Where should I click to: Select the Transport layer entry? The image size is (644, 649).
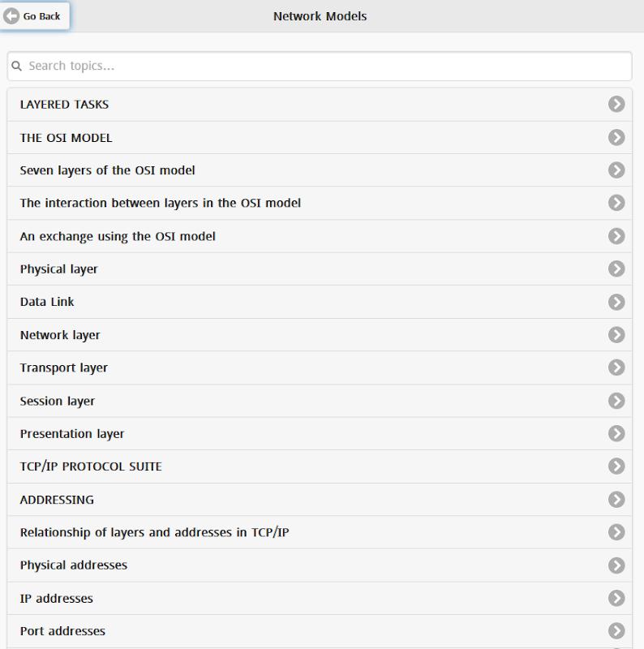(x=64, y=367)
